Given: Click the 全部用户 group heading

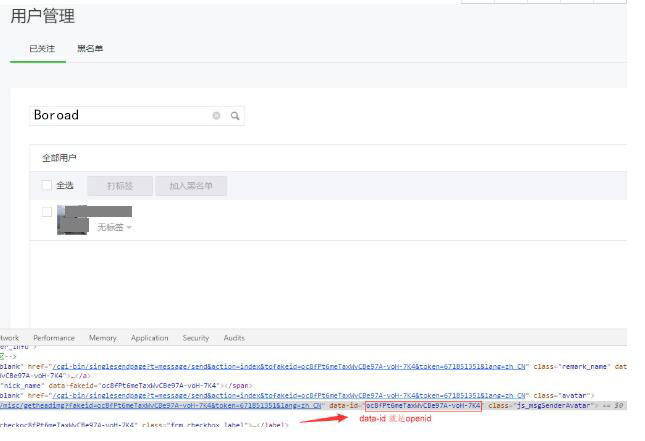Looking at the screenshot, I should 59,158.
